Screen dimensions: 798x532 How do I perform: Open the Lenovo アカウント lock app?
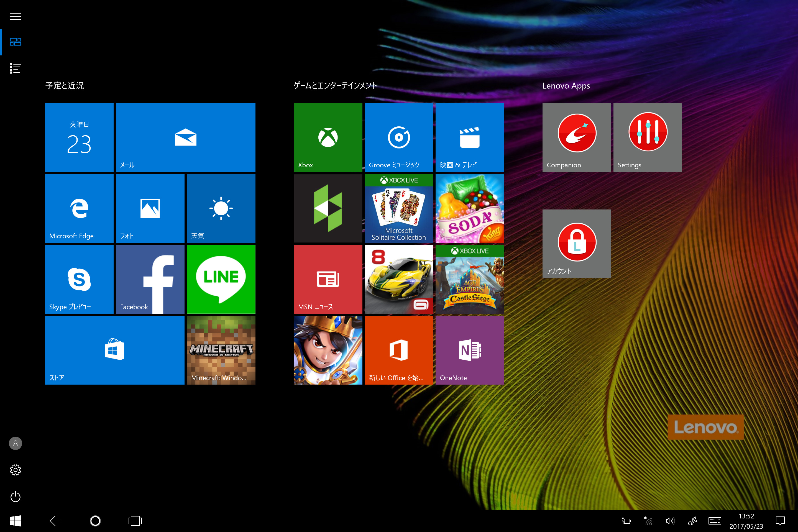576,243
